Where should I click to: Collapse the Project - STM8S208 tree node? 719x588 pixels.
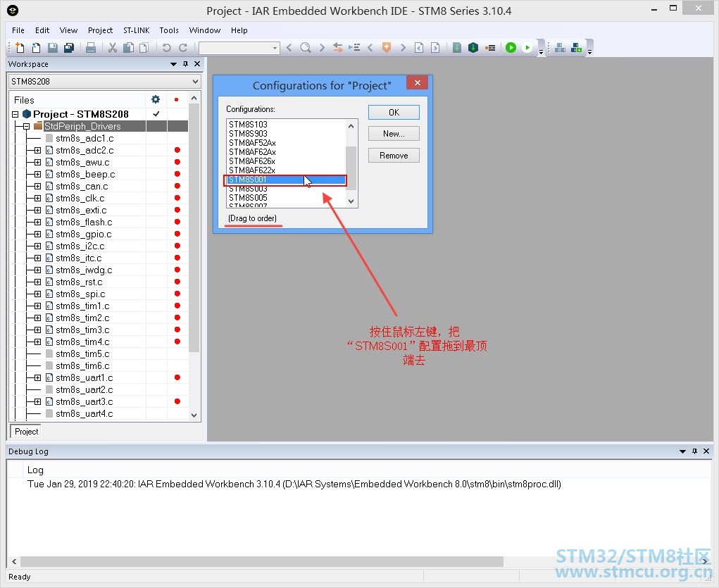point(15,114)
